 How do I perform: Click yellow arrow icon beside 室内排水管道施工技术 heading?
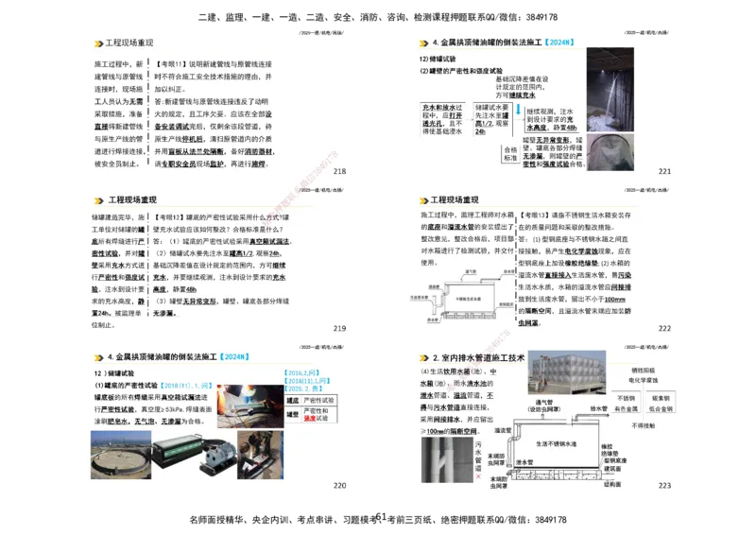point(423,358)
